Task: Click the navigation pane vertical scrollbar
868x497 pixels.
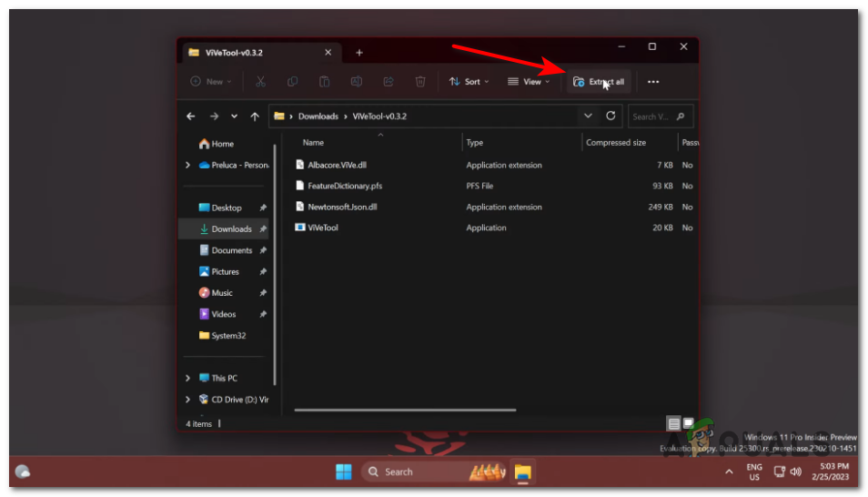Action: pos(275,264)
